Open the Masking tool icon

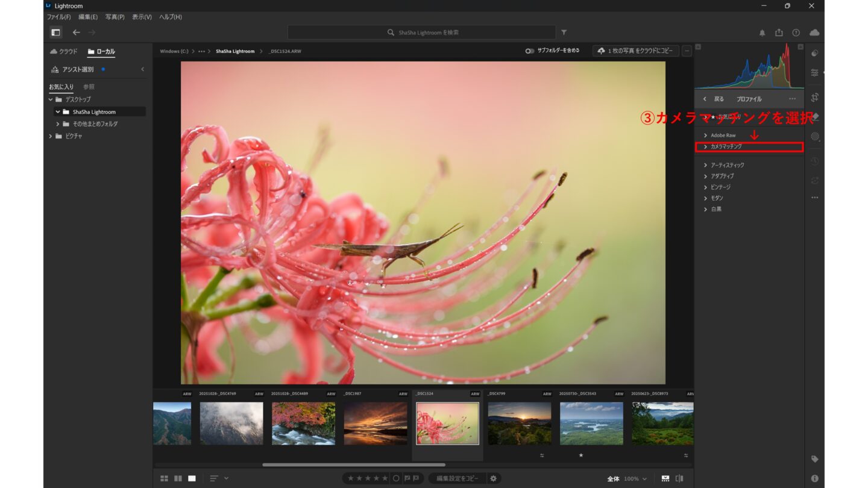(x=814, y=136)
